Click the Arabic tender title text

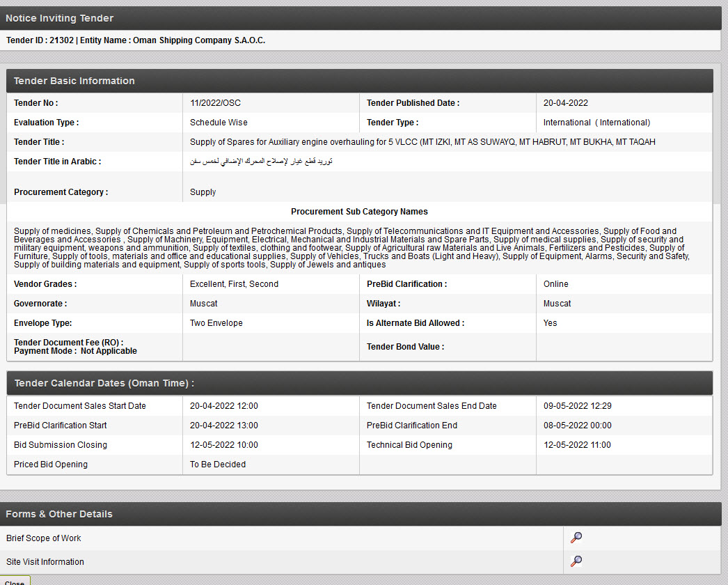click(x=261, y=162)
